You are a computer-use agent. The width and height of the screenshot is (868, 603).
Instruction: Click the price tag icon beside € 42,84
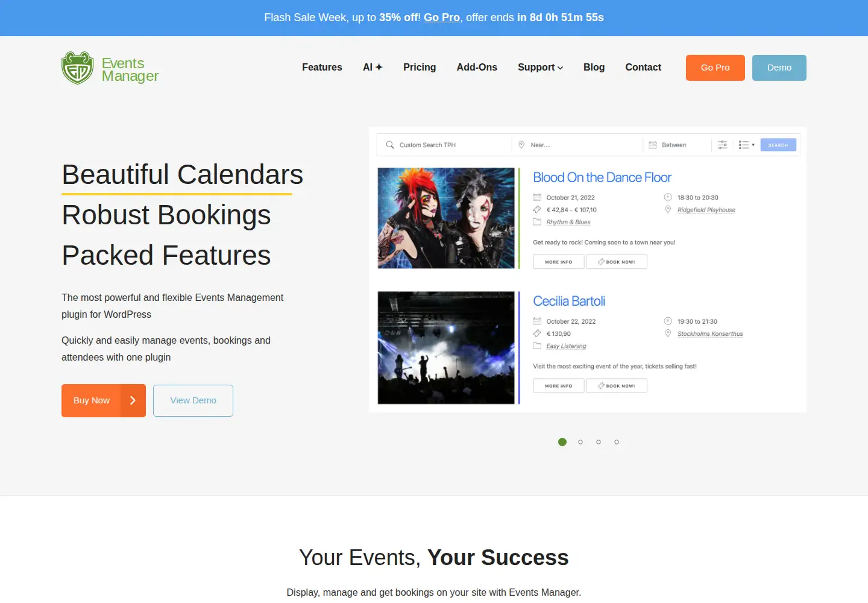pos(537,210)
